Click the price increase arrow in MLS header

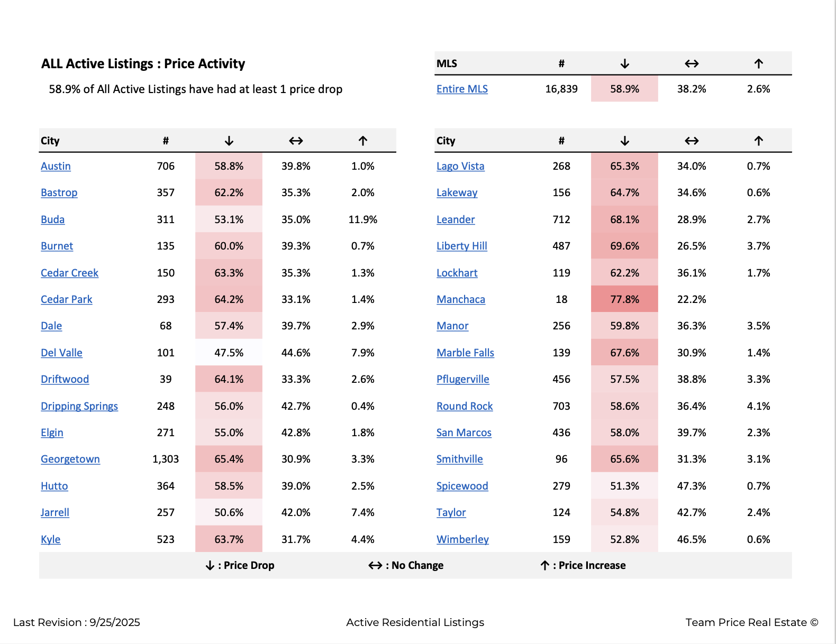(x=758, y=64)
